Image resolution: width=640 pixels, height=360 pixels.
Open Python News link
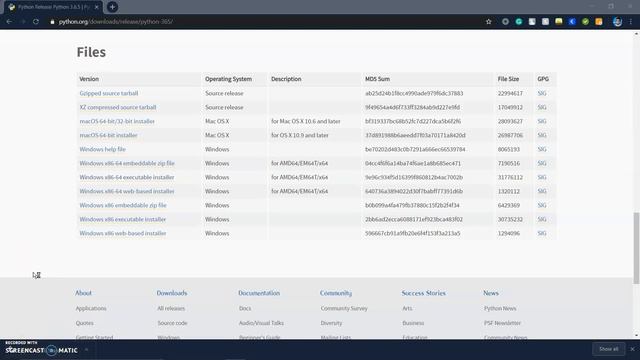click(500, 309)
